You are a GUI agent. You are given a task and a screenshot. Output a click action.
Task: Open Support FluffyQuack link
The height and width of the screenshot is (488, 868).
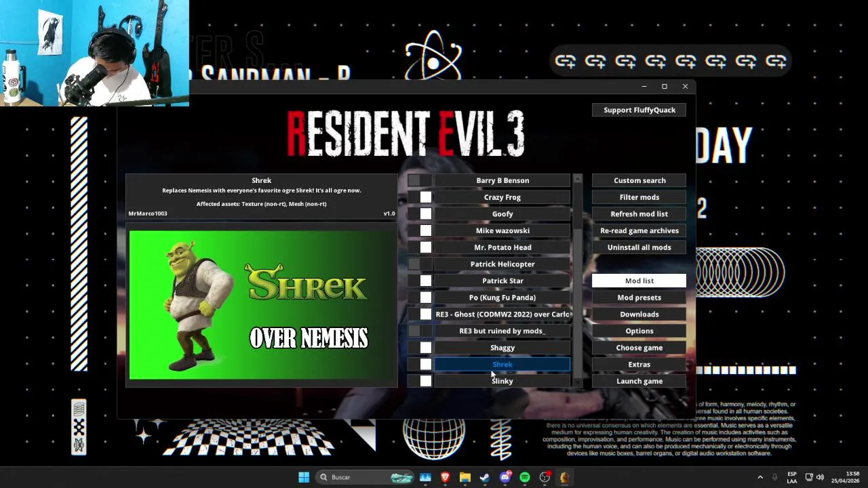click(x=639, y=110)
